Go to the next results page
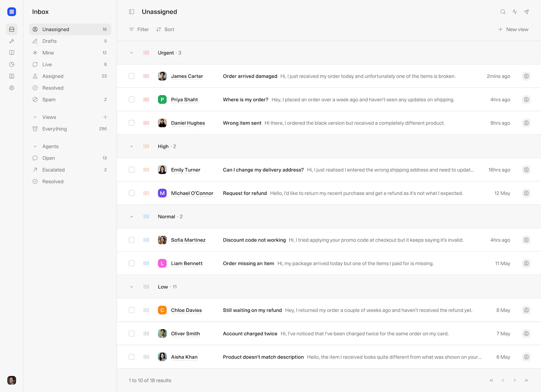 coord(515,381)
